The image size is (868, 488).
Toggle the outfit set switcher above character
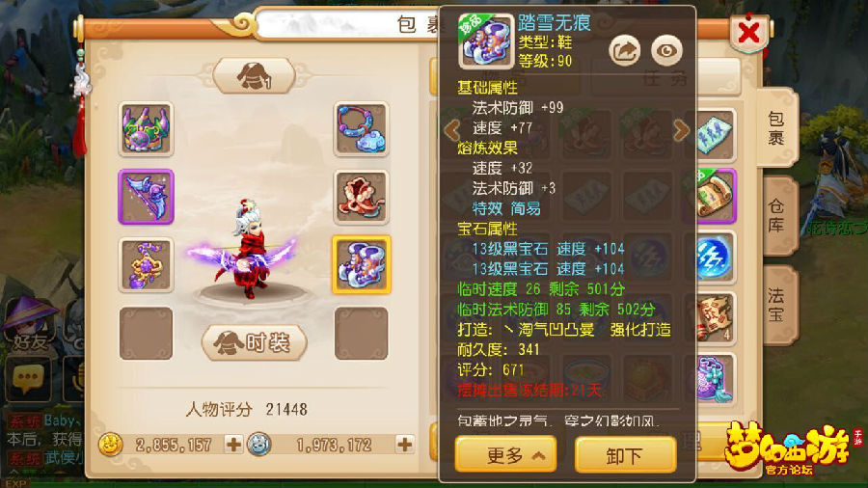click(254, 75)
